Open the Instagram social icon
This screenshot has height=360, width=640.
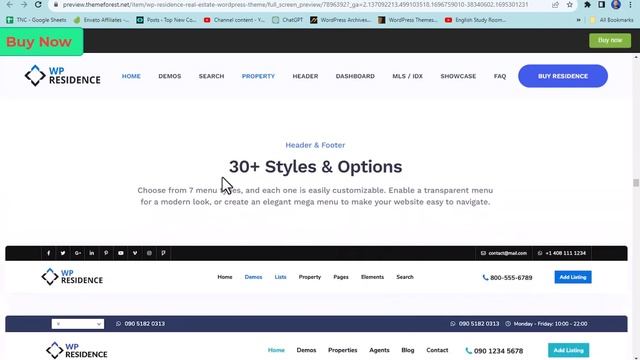click(149, 253)
